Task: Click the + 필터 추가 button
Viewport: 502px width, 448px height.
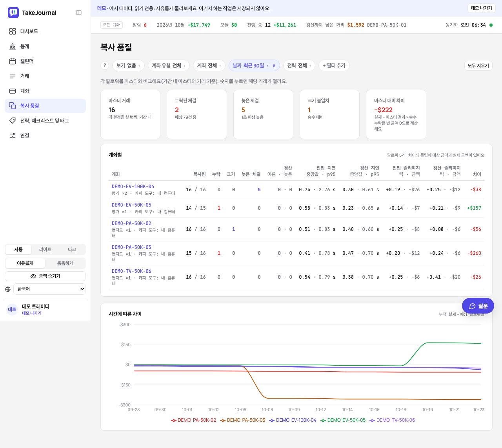Action: (334, 65)
